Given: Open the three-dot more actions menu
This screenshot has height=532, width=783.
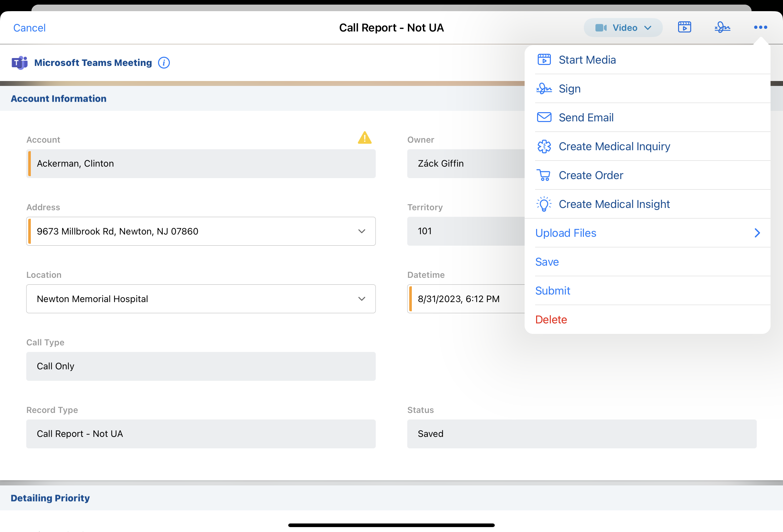Looking at the screenshot, I should [x=760, y=27].
